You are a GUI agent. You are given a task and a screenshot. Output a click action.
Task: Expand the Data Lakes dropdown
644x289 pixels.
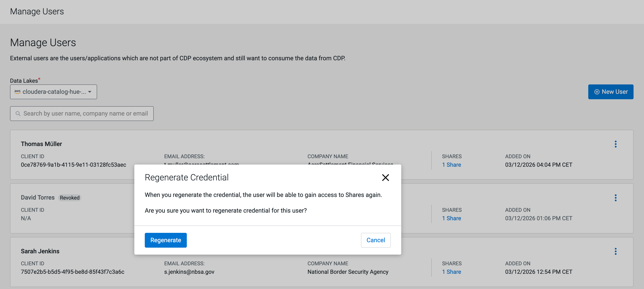tap(54, 92)
